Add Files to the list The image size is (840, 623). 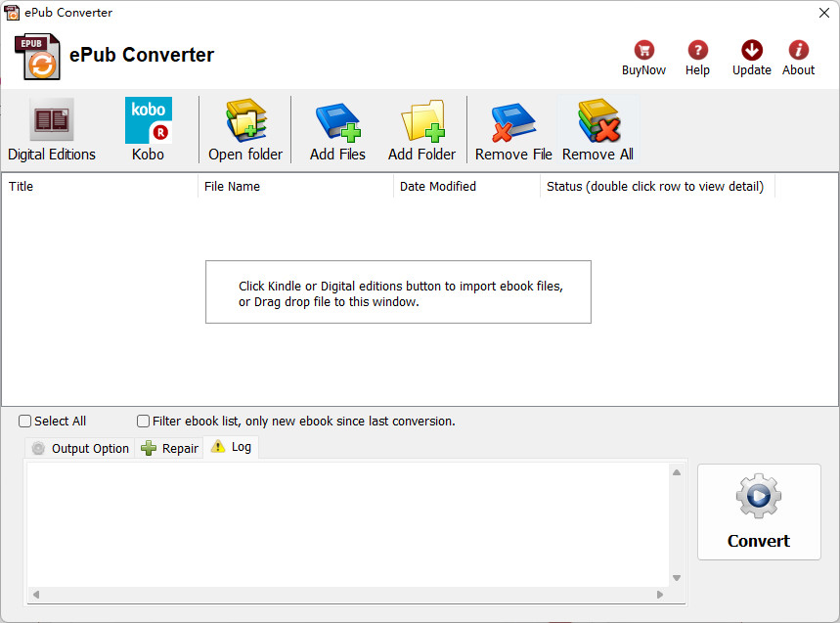click(x=337, y=130)
